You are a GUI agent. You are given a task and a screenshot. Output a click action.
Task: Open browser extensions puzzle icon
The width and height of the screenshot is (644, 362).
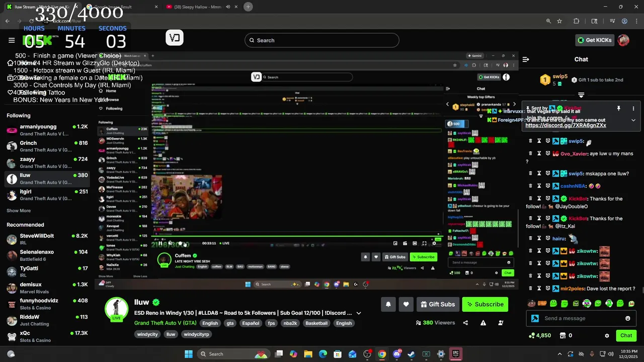click(x=577, y=21)
